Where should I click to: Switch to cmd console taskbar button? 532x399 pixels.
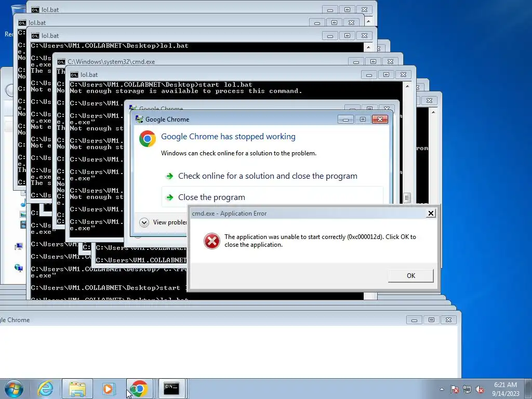point(171,389)
